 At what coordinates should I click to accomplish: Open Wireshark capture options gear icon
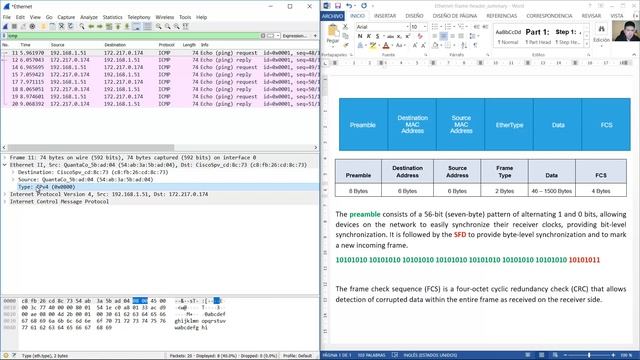point(32,26)
